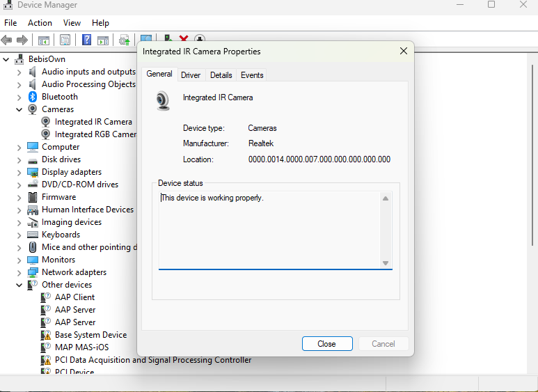Expand the Computer category
538x392 pixels.
pyautogui.click(x=19, y=147)
